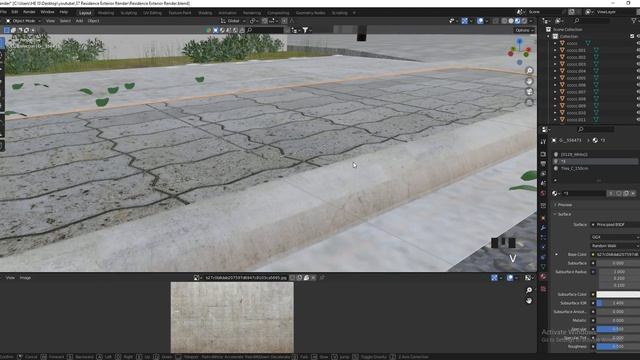Toggle proportional editing in the 3D header
The width and height of the screenshot is (640, 360).
[284, 21]
